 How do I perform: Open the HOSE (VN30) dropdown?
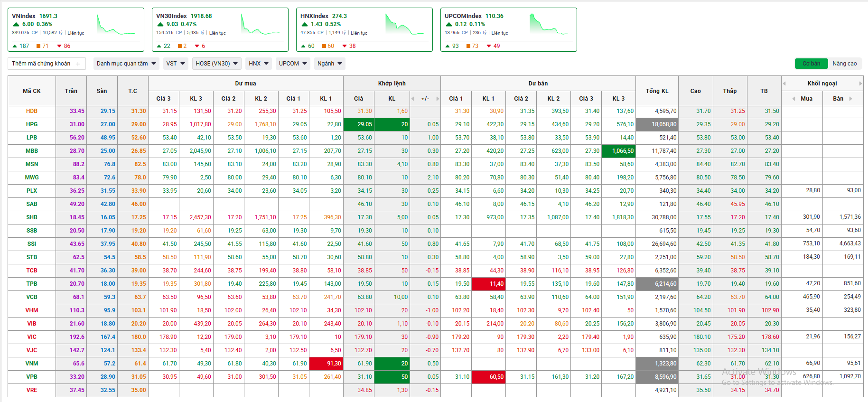point(216,64)
